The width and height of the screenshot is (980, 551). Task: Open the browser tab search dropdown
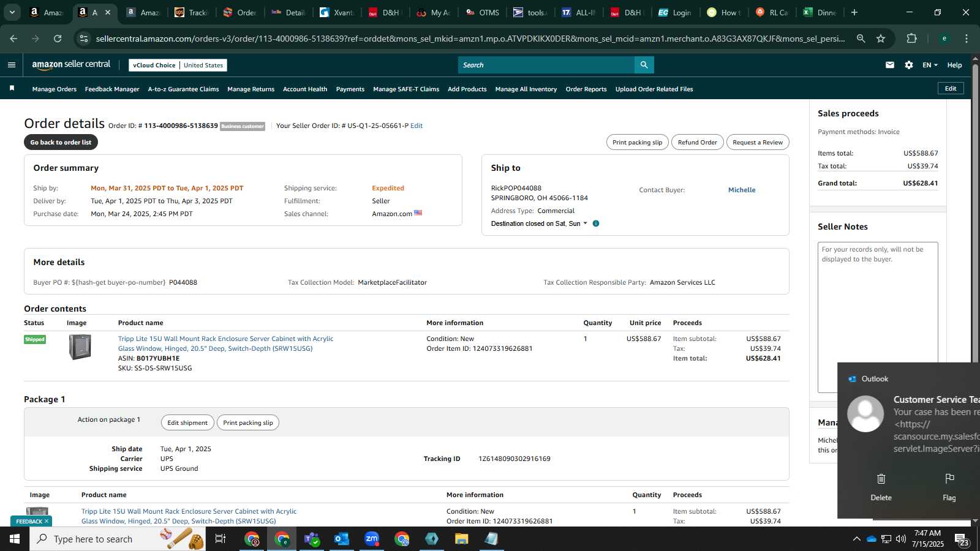[12, 12]
